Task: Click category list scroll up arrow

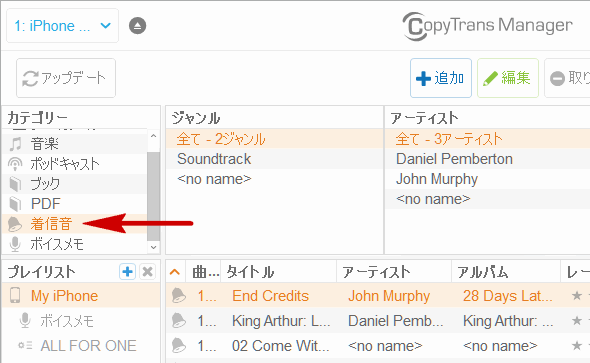Action: pyautogui.click(x=153, y=136)
